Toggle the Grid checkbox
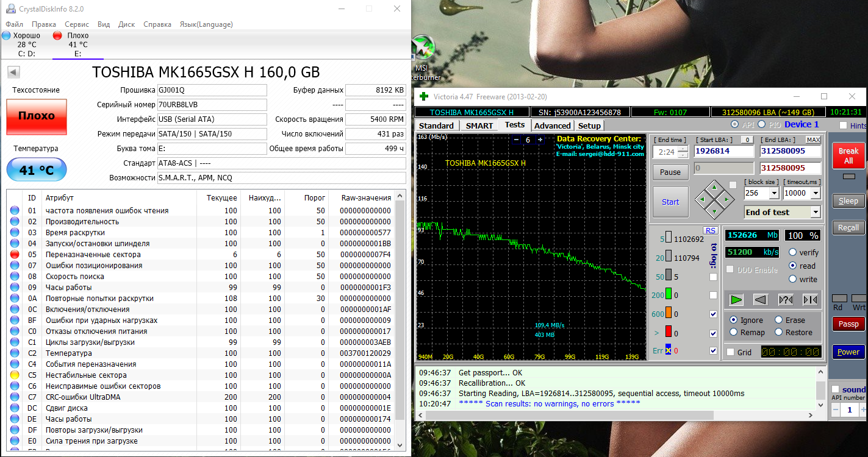Screen dimensions: 868x457 tap(731, 352)
